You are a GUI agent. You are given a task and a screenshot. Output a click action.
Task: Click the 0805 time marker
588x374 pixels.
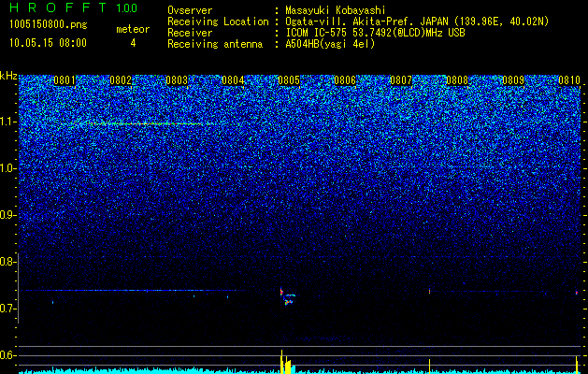tap(289, 80)
